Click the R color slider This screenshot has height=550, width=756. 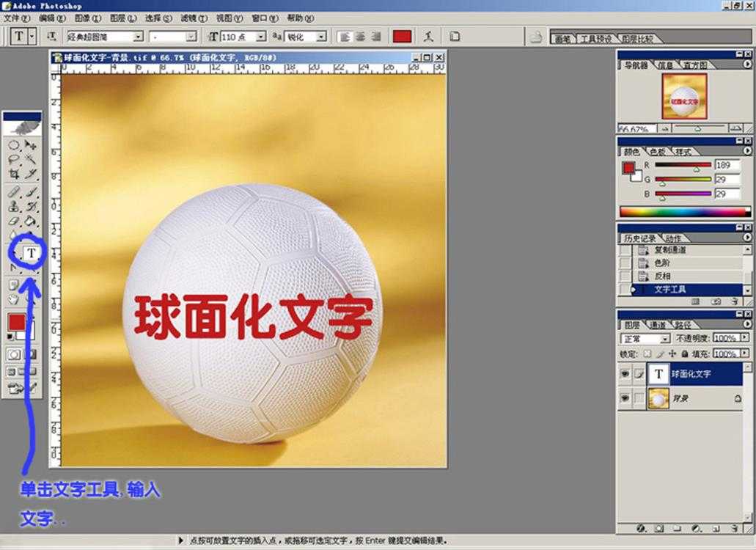(x=683, y=165)
